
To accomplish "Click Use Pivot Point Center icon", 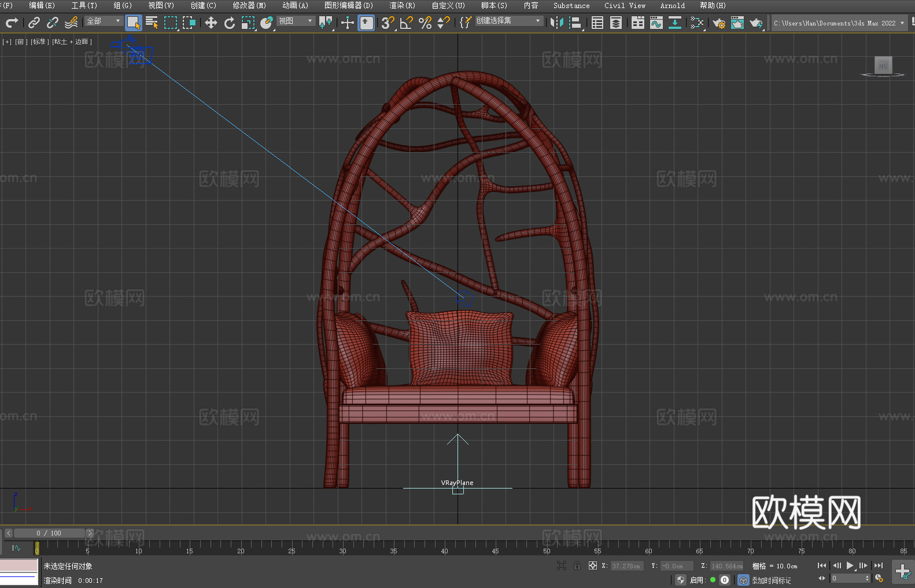I will click(326, 23).
